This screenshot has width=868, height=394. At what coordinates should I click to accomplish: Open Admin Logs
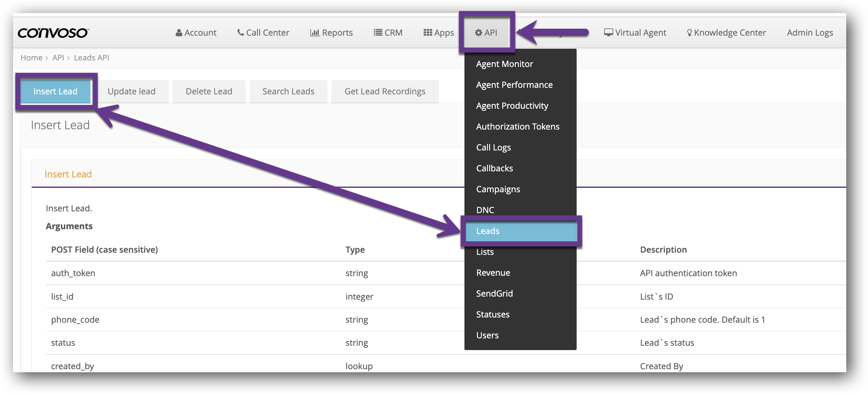click(810, 33)
